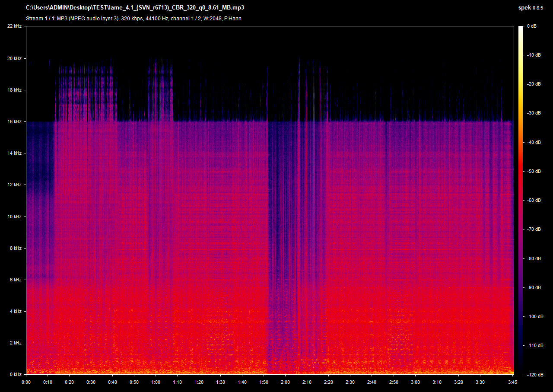Screen dimensions: 553x392
Task: Click the '3:30' time axis label
Action: pyautogui.click(x=480, y=382)
